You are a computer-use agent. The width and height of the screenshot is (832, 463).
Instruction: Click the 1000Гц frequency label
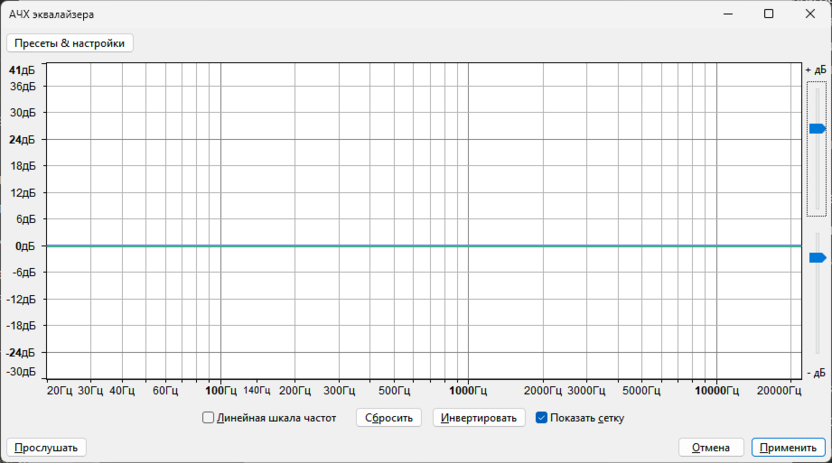[468, 391]
